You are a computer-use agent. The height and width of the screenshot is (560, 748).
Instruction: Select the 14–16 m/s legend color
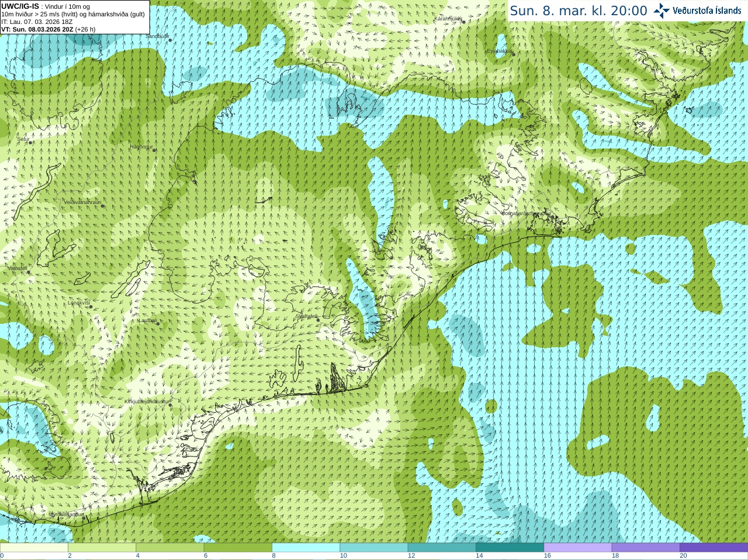tap(510, 547)
